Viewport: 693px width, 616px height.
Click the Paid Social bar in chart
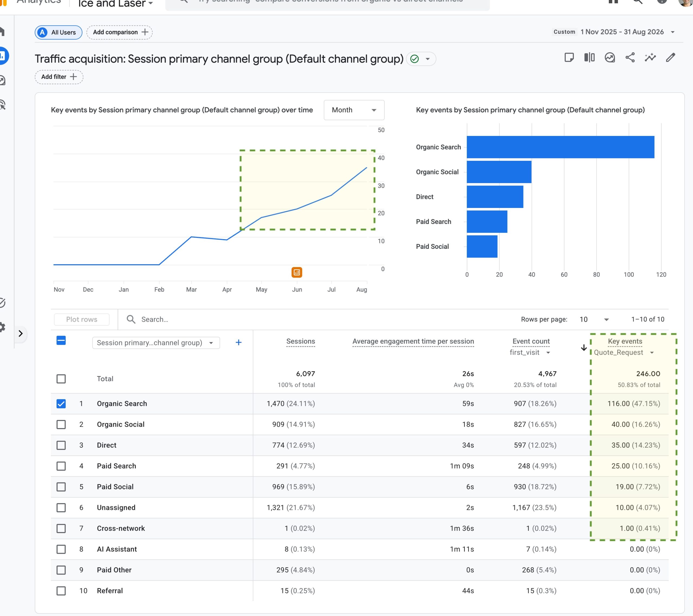tap(482, 247)
